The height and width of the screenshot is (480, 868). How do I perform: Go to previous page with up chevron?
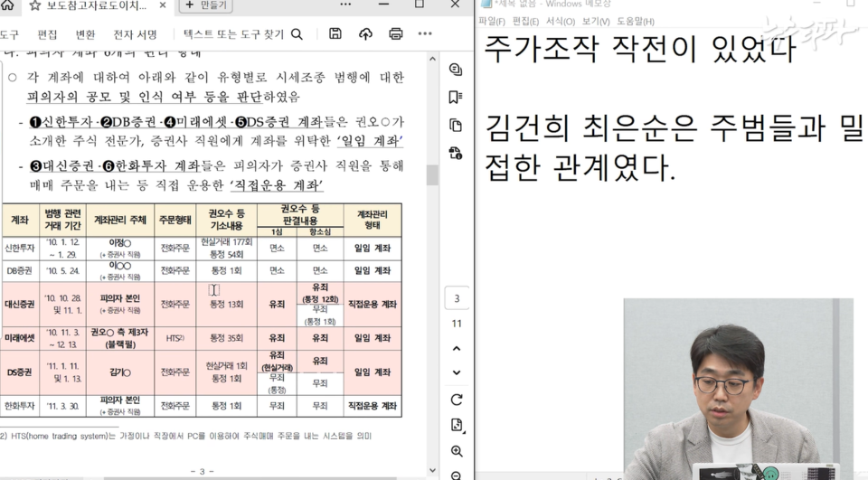[x=457, y=348]
